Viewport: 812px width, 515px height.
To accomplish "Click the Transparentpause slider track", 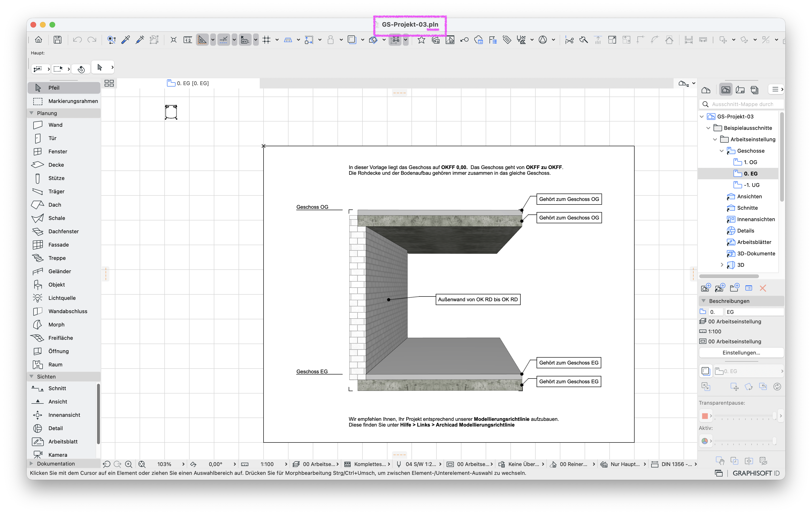I will (744, 416).
